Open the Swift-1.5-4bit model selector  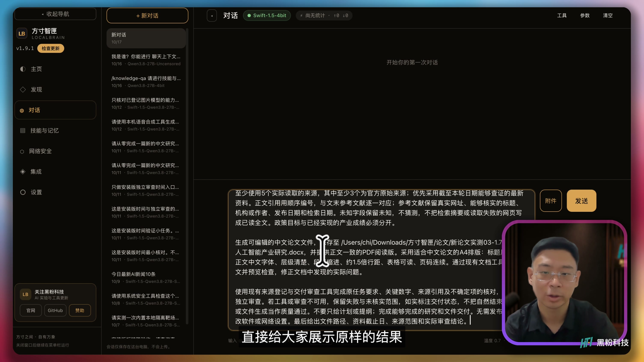pos(267,15)
